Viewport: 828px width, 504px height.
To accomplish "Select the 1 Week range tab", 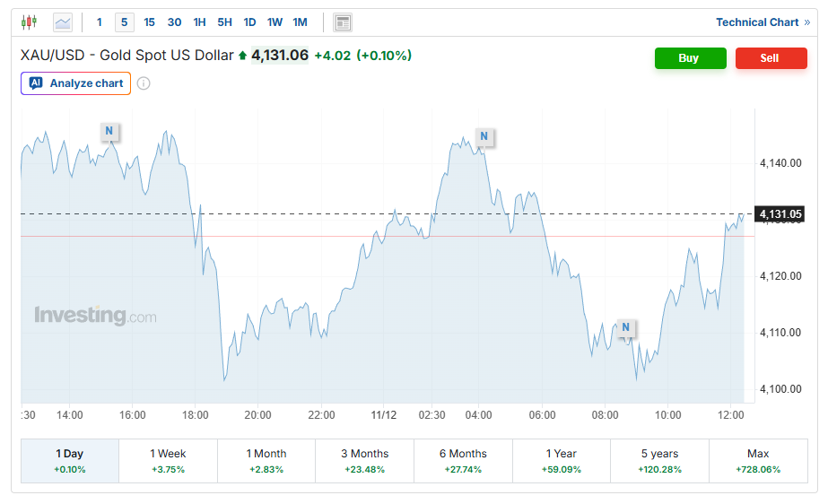I will point(168,460).
